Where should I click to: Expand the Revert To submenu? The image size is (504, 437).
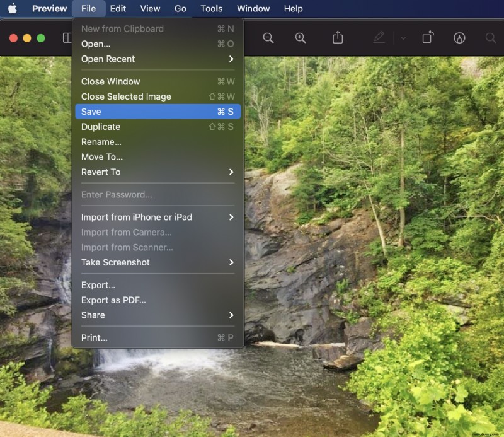point(158,172)
